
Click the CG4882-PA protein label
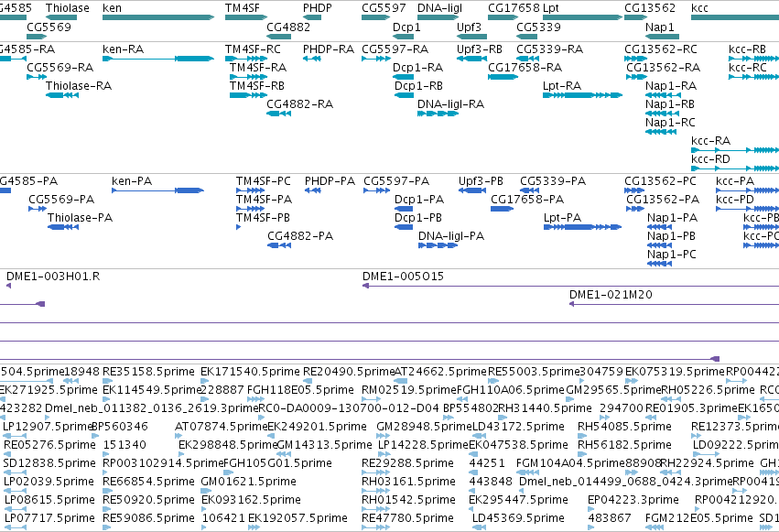pyautogui.click(x=300, y=236)
